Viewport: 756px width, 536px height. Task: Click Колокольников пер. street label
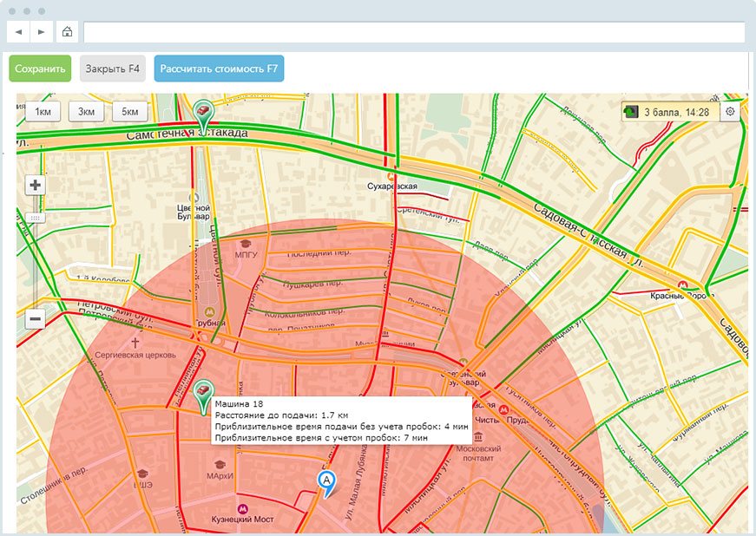pyautogui.click(x=305, y=313)
